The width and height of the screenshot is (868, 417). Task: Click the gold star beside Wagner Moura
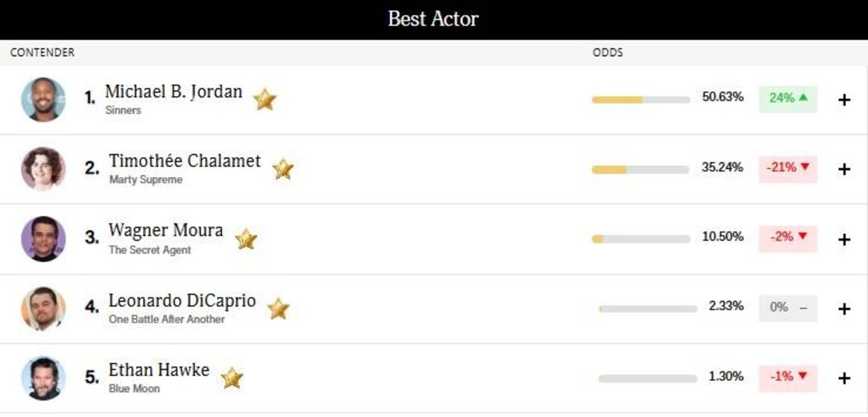tap(246, 239)
